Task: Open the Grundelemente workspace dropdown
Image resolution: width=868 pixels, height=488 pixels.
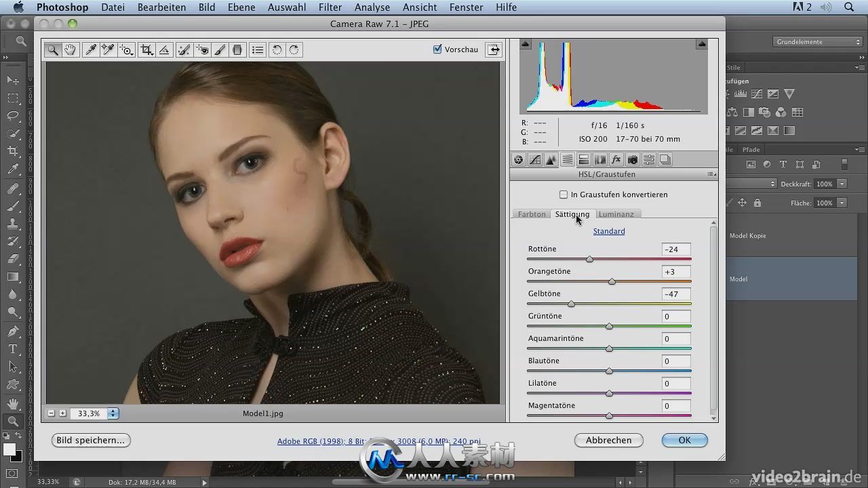Action: [x=817, y=42]
